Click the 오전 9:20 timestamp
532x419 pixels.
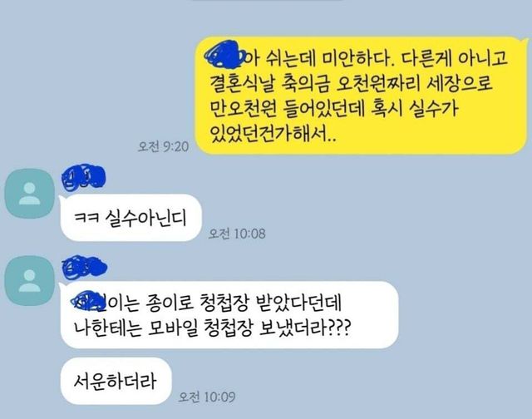[163, 146]
